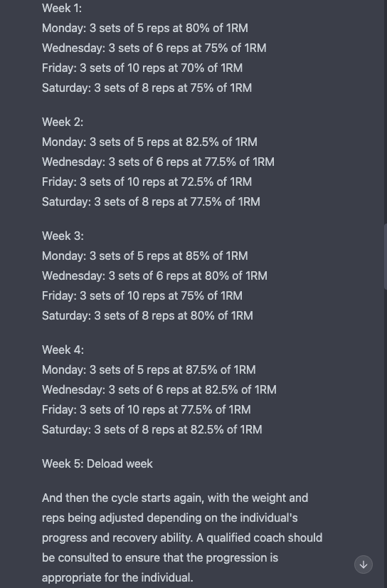Click the Monday 85% of 1RM line
Image resolution: width=387 pixels, height=588 pixels.
click(145, 256)
